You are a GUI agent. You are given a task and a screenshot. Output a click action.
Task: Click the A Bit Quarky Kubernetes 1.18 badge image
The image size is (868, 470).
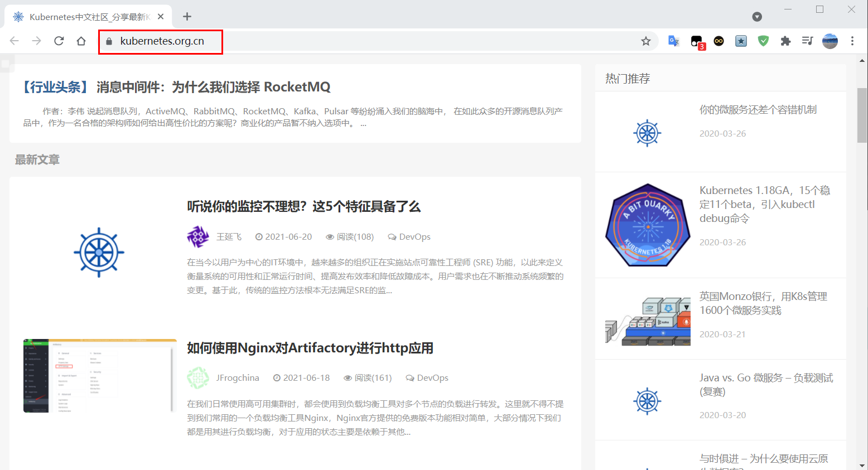click(x=648, y=225)
